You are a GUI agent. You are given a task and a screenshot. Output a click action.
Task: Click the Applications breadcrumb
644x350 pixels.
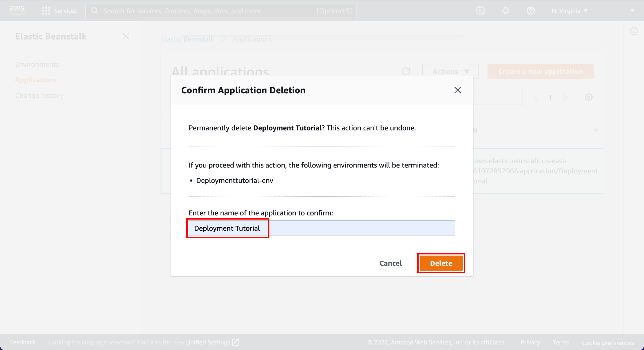[x=252, y=39]
